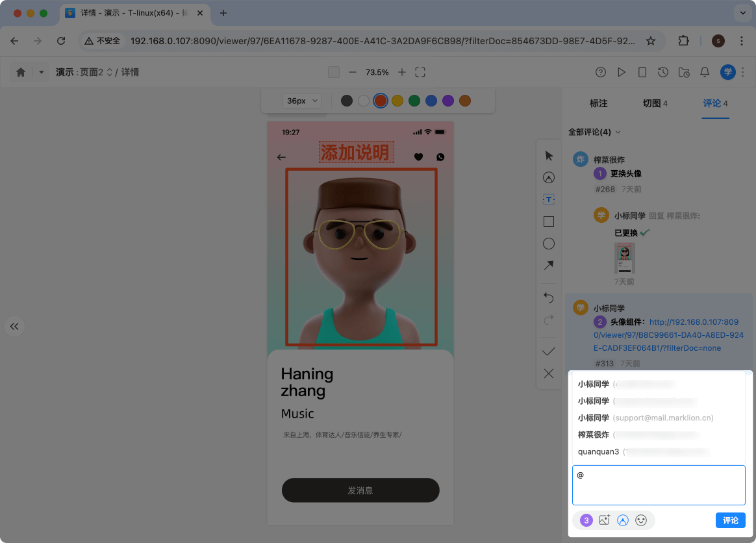756x543 pixels.
Task: Expand the 全部评论(4) filter dropdown
Action: click(x=595, y=132)
